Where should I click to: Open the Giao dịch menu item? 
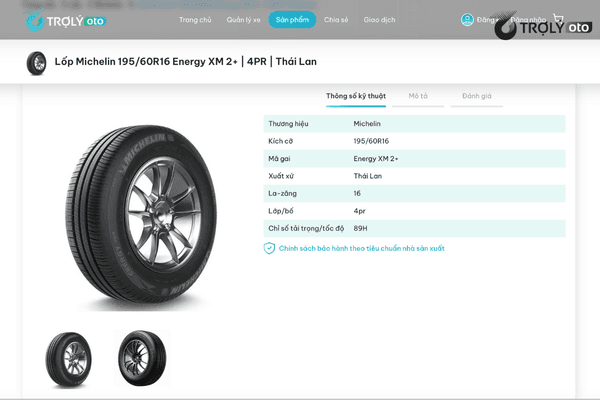(x=379, y=20)
